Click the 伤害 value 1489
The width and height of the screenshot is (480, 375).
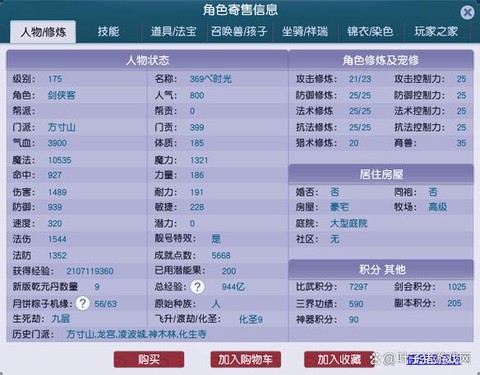[57, 192]
